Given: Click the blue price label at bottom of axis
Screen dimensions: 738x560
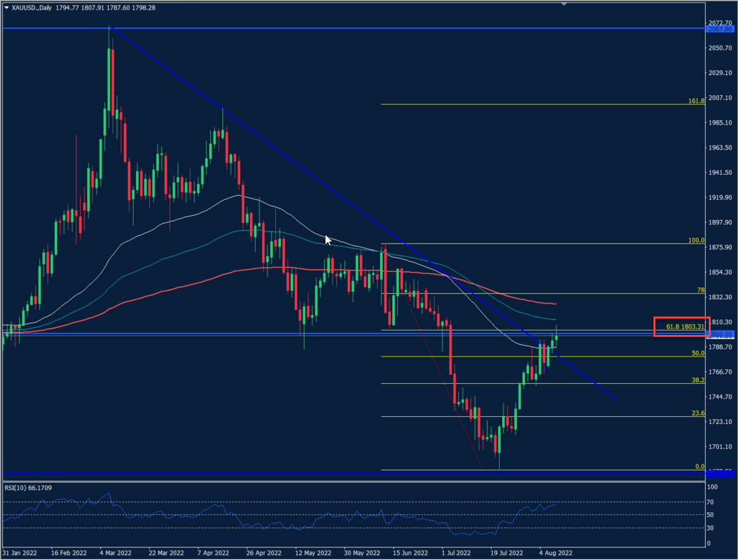Looking at the screenshot, I should point(721,474).
